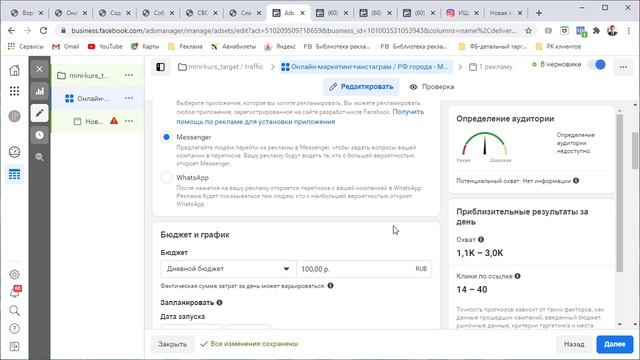The height and width of the screenshot is (360, 640).
Task: Switch to the Редактировать tab
Action: pos(361,87)
